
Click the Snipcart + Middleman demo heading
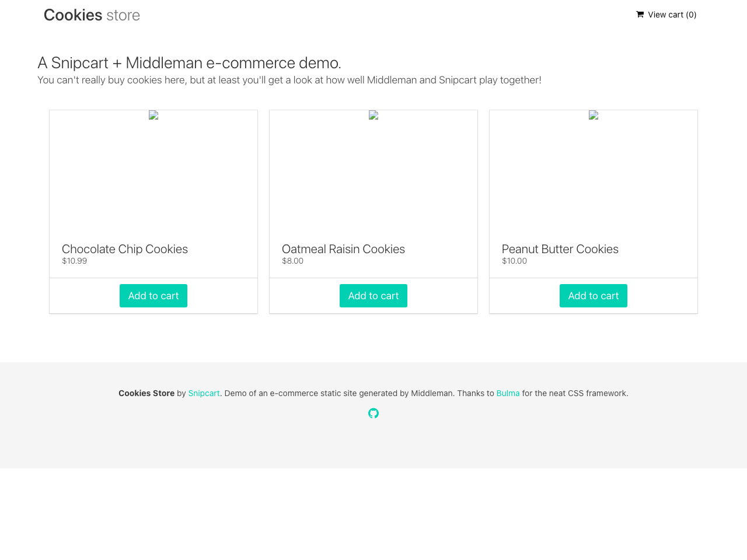[x=189, y=62]
